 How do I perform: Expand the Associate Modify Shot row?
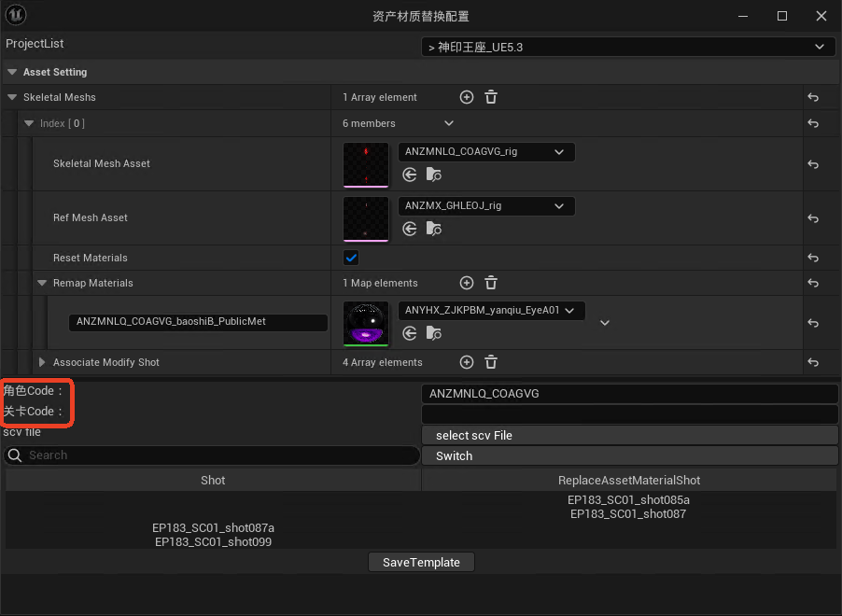[42, 362]
